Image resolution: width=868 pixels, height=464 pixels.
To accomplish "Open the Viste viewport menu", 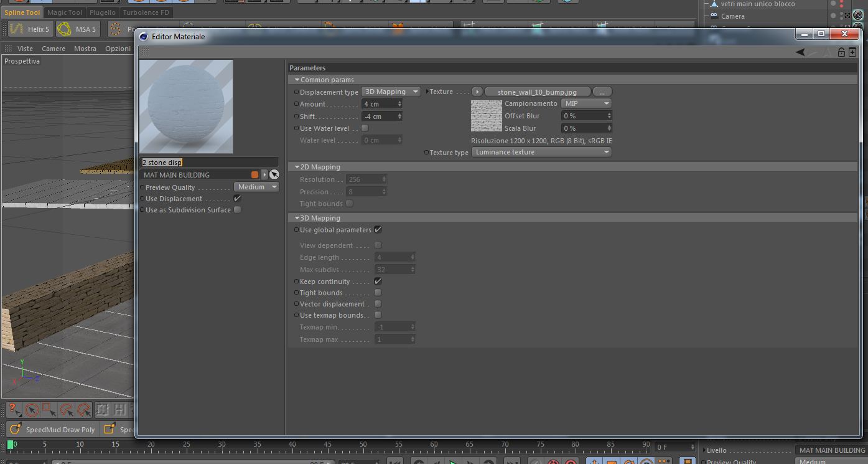I will coord(25,49).
